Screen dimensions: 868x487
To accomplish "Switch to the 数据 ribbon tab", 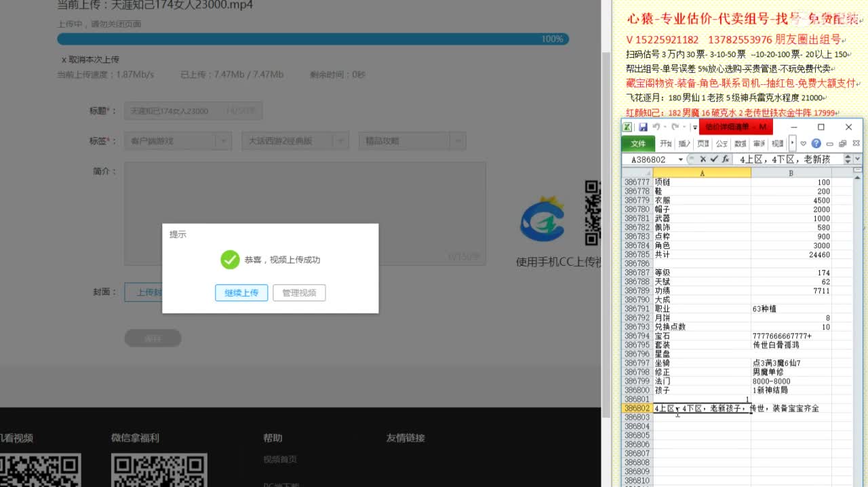I will tap(741, 143).
